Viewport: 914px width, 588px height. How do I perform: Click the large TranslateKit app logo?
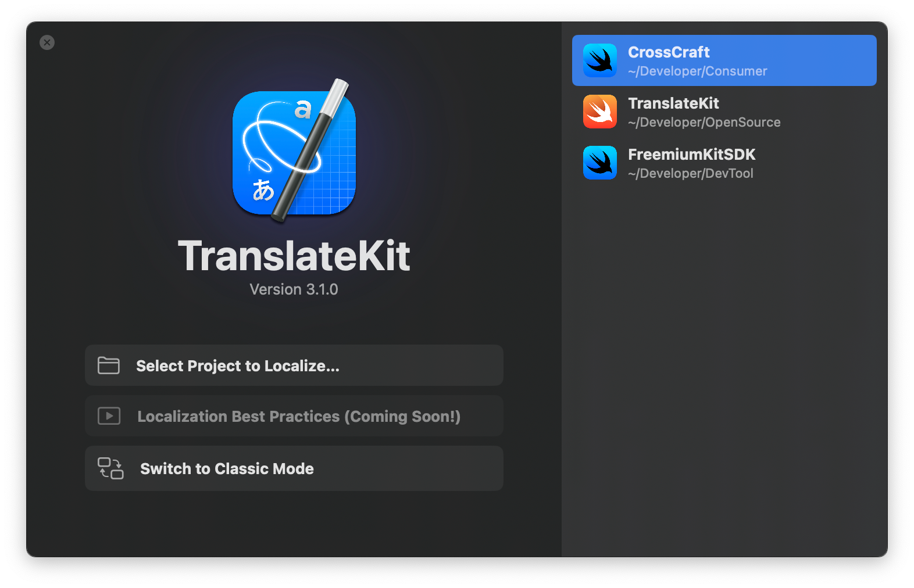294,151
